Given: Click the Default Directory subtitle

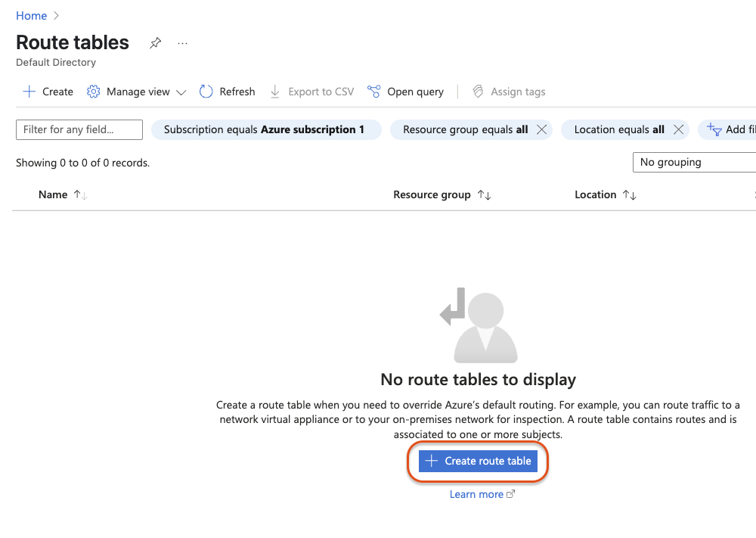Looking at the screenshot, I should point(56,63).
